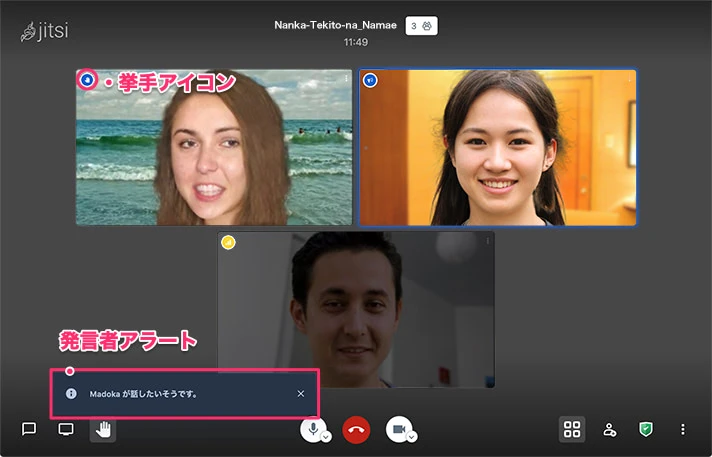
Task: Expand camera video options arrow
Action: click(411, 436)
